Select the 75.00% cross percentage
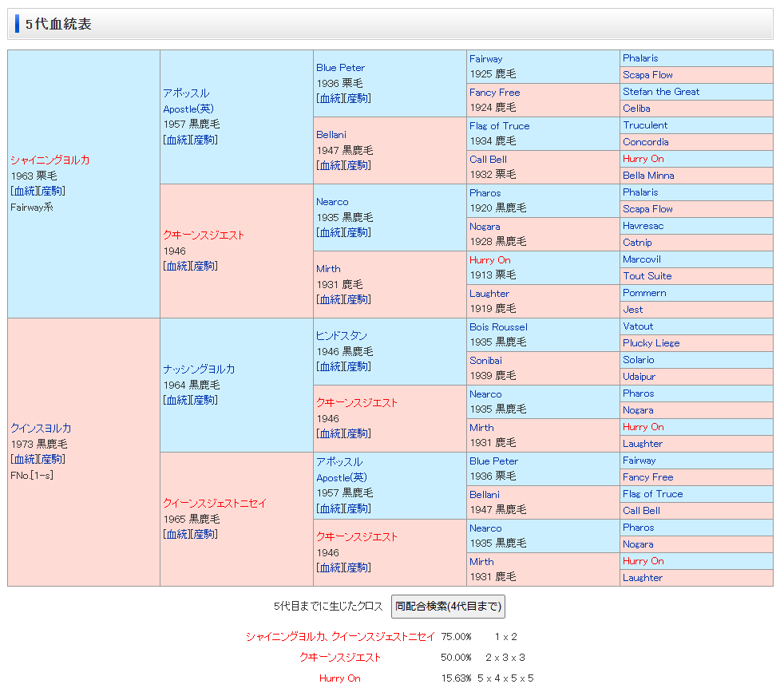The height and width of the screenshot is (688, 784). click(x=456, y=636)
